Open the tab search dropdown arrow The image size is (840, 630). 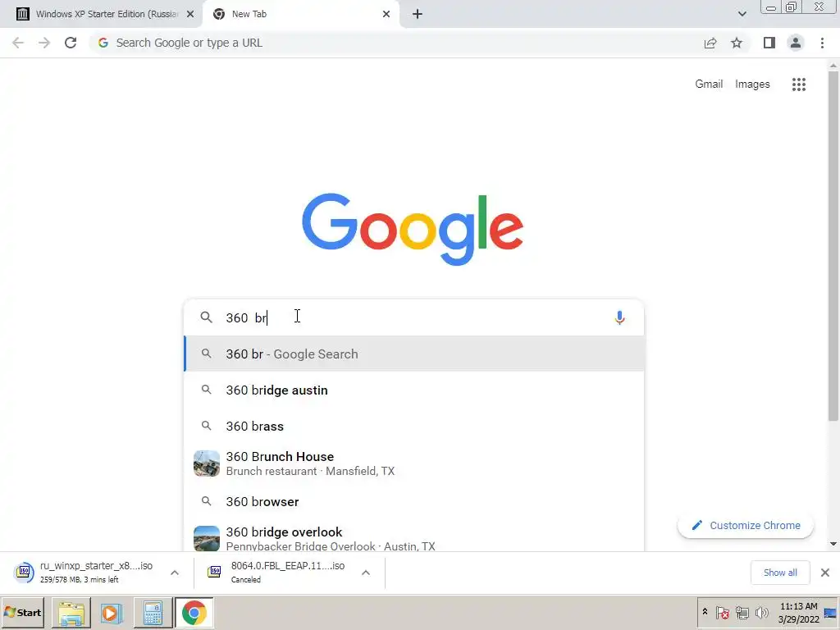[x=742, y=14]
